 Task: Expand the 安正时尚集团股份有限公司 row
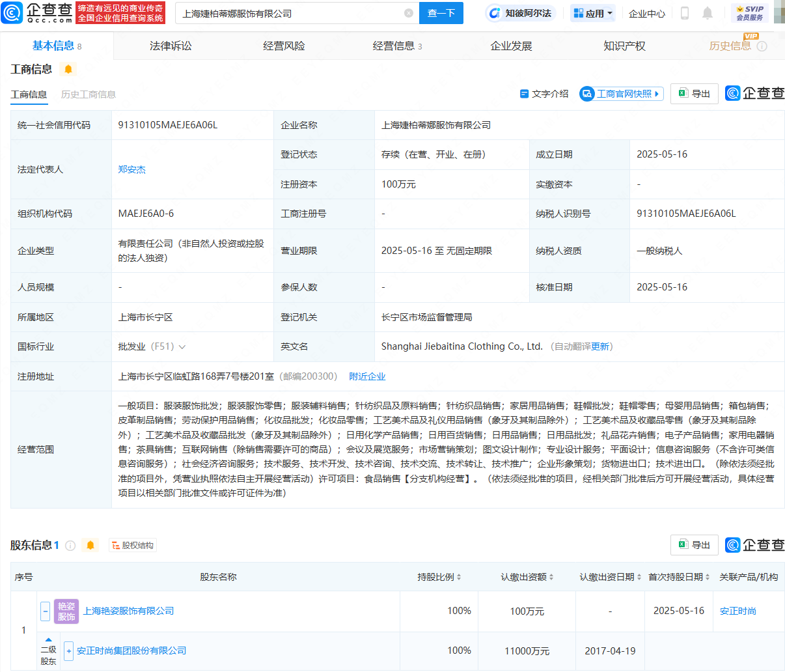pyautogui.click(x=68, y=651)
